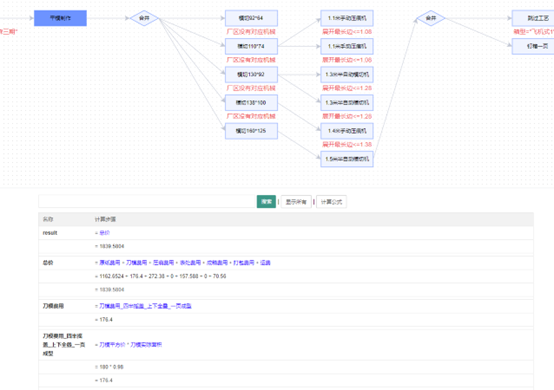554x390 pixels.
Task: Open the 运费 link in 总价 formula
Action: coord(265,263)
